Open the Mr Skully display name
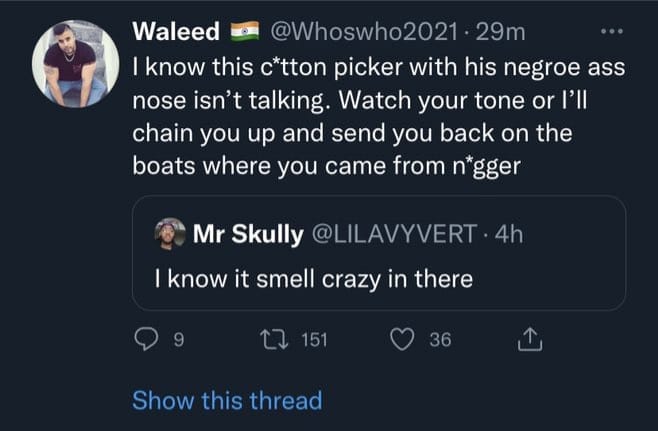The width and height of the screenshot is (658, 431). pos(248,234)
